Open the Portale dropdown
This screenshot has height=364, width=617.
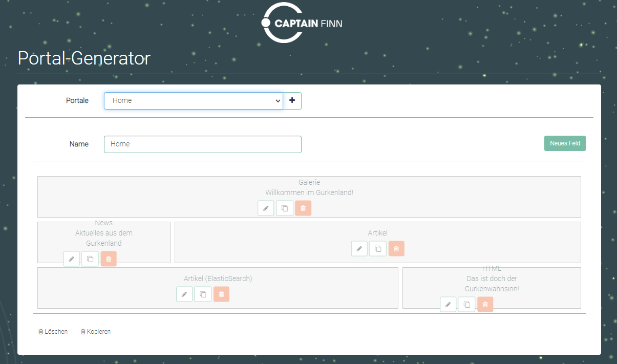(x=193, y=101)
